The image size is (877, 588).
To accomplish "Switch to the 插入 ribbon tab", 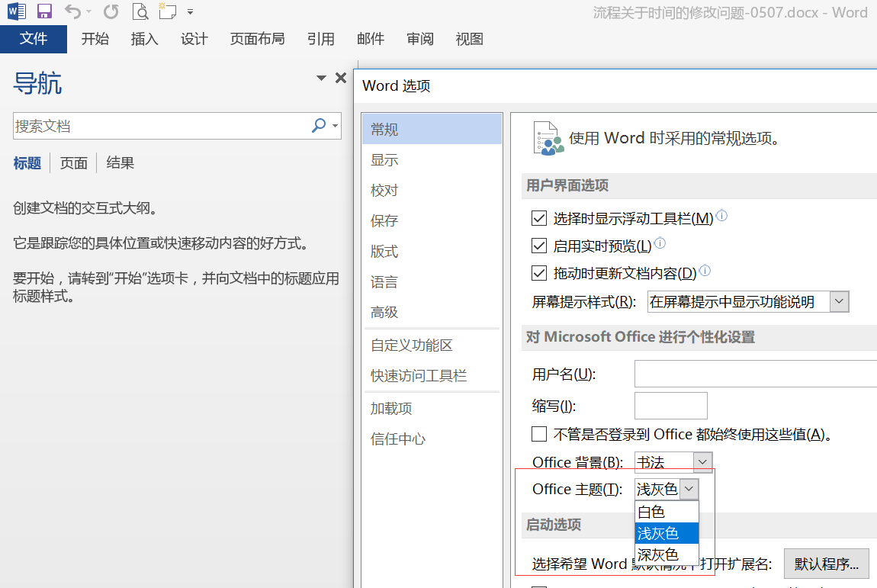I will (144, 39).
